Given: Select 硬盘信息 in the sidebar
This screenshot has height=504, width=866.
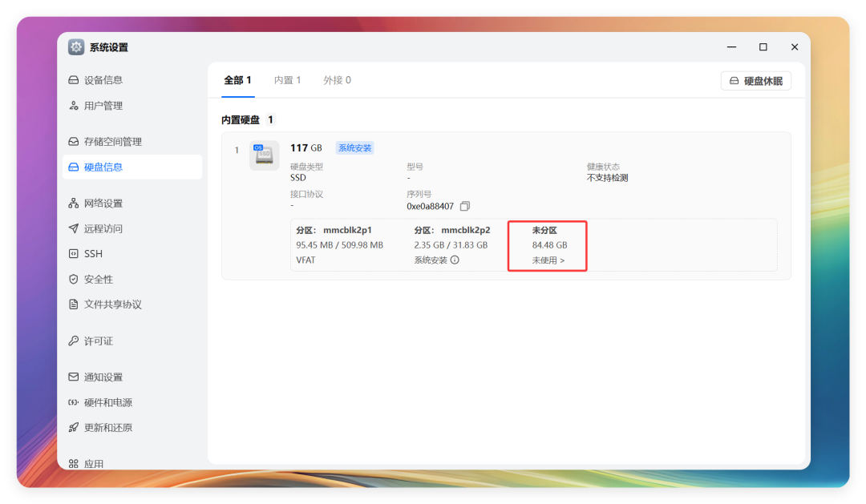Looking at the screenshot, I should pyautogui.click(x=132, y=167).
